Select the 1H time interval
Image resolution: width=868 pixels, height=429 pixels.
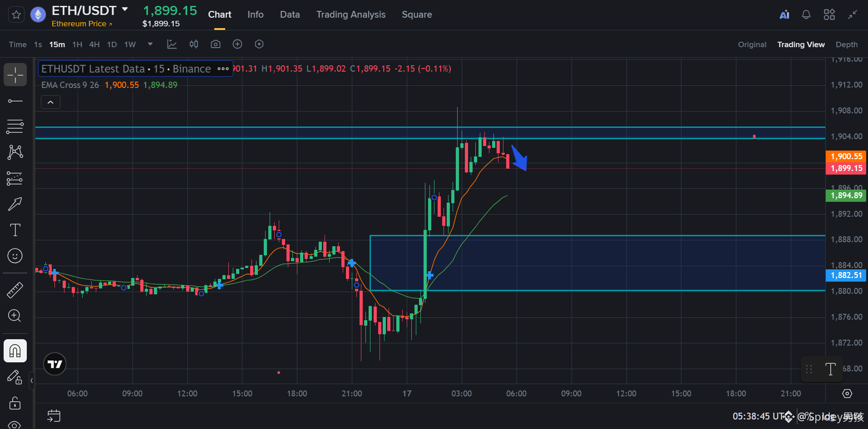(x=77, y=44)
